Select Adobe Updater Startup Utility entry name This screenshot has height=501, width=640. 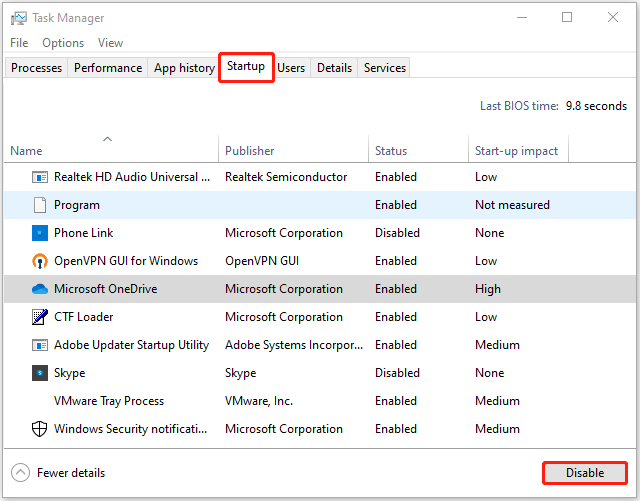[131, 345]
